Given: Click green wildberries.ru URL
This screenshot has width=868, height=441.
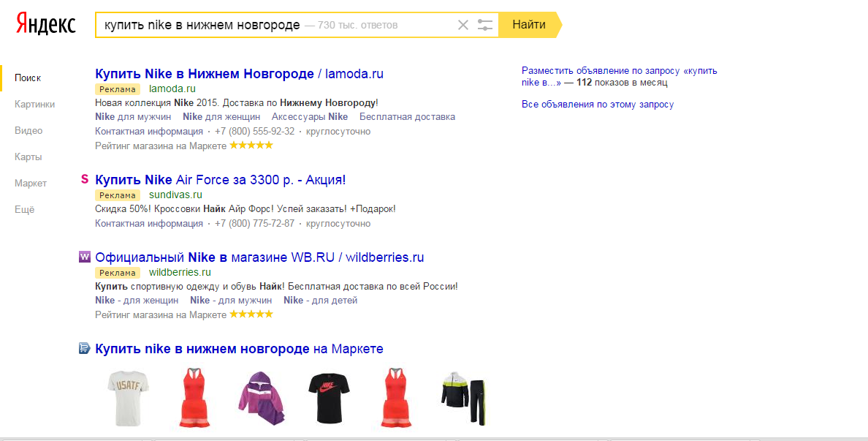Looking at the screenshot, I should pos(180,273).
